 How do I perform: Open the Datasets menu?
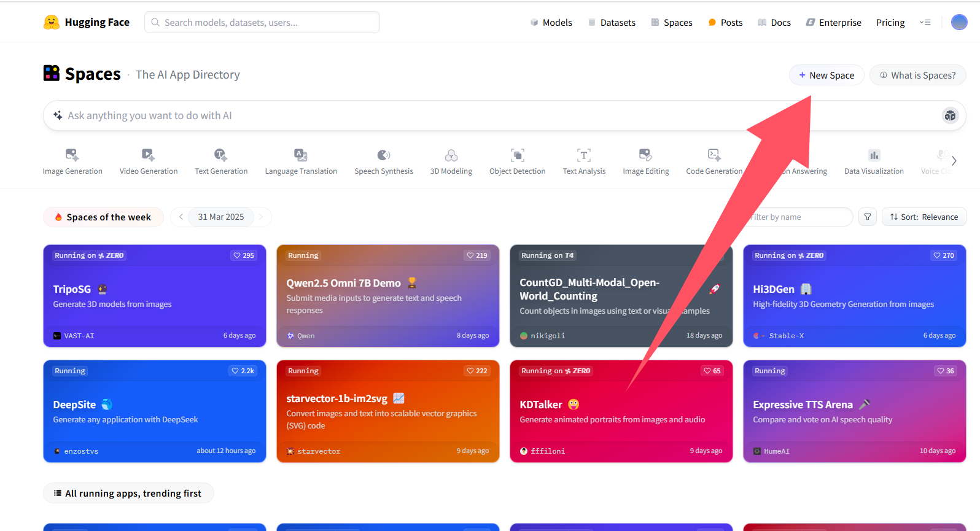[612, 22]
